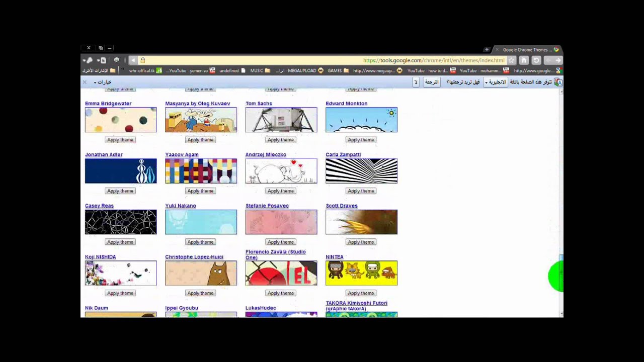Dismiss the translation bar
This screenshot has width=644, height=362.
pyautogui.click(x=85, y=82)
